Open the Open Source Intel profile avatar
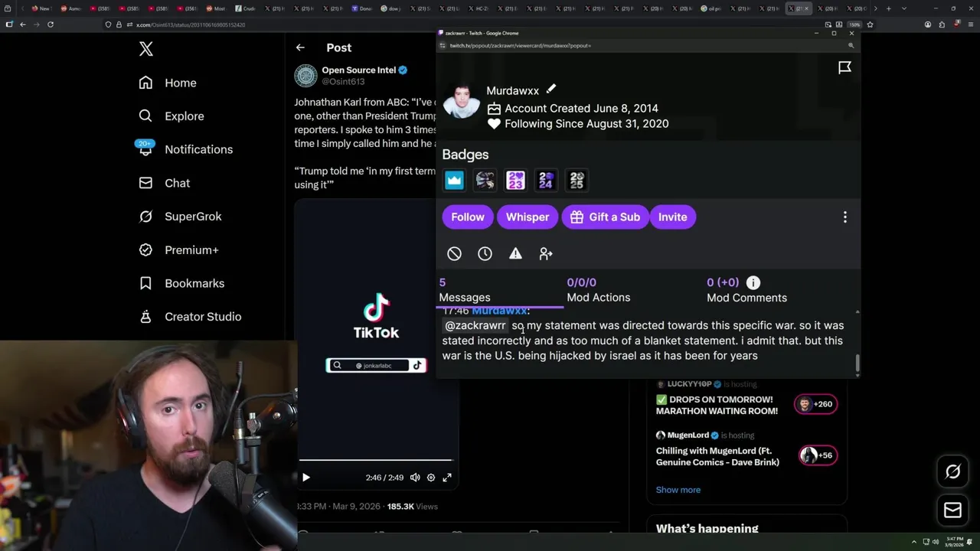 coord(305,76)
